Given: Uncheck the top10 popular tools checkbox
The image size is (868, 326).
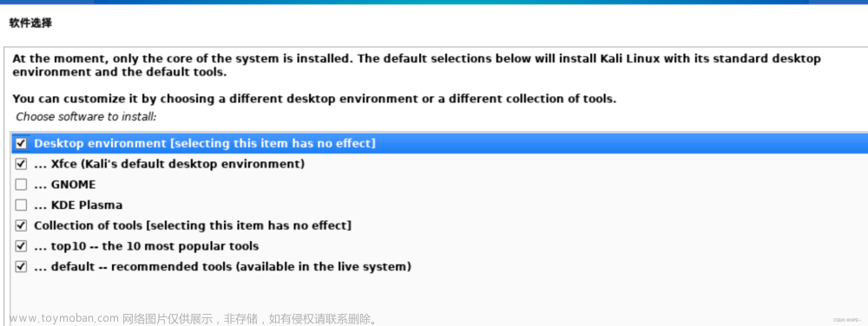Looking at the screenshot, I should pos(21,246).
